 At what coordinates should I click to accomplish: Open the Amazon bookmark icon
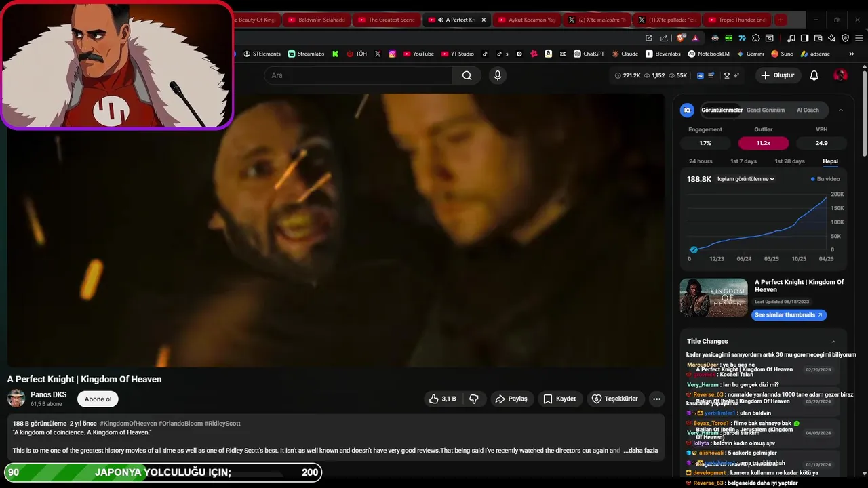(x=548, y=54)
